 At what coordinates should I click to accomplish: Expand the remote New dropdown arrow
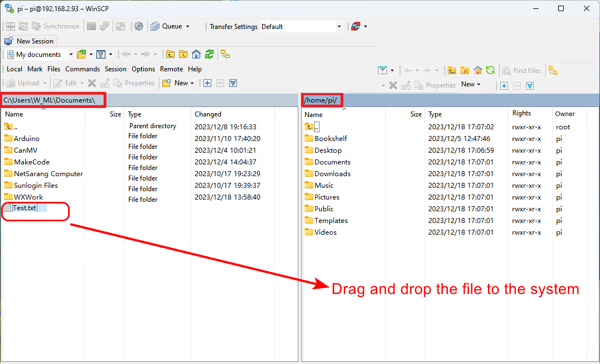pyautogui.click(x=478, y=85)
